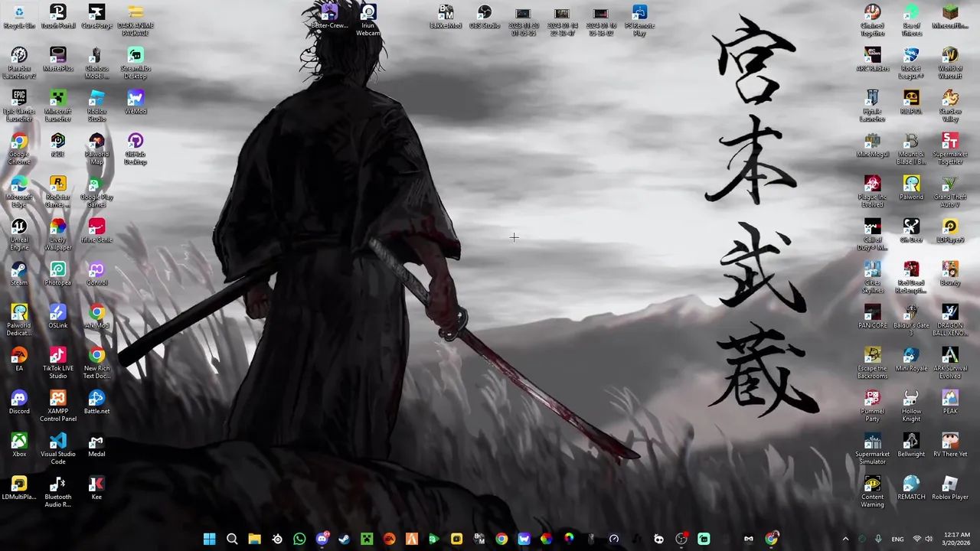Open Battle.net desktop shortcut
The height and width of the screenshot is (551, 980).
pos(96,403)
